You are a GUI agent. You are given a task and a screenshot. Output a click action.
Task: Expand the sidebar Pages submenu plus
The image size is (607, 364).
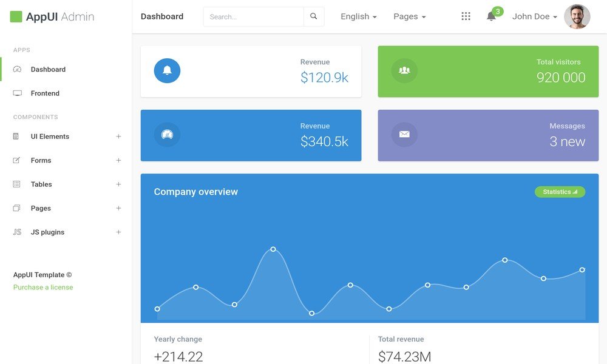click(118, 208)
